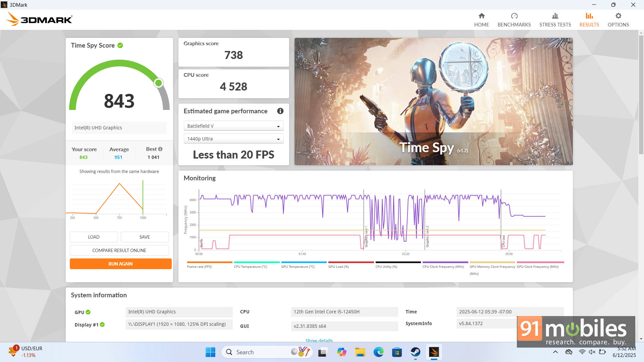
Task: Click the LOAD button
Action: coord(94,237)
